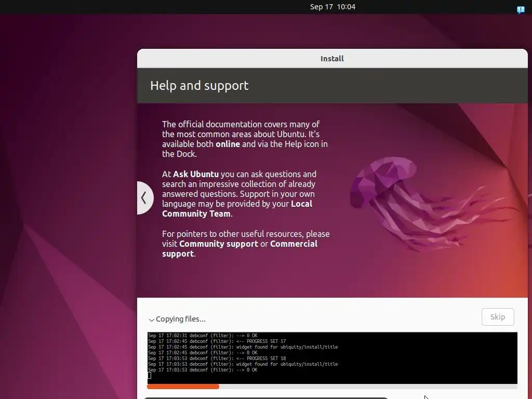Click the 'Help and support' heading
The height and width of the screenshot is (399, 532).
[199, 86]
